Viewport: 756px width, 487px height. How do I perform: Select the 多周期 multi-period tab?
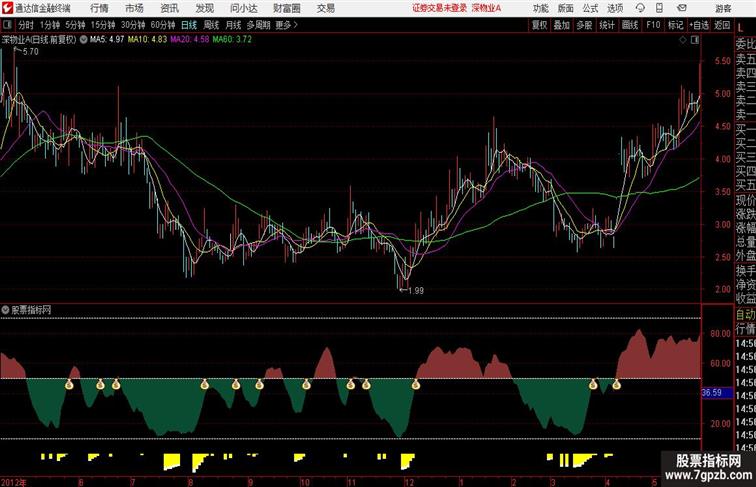pos(258,25)
